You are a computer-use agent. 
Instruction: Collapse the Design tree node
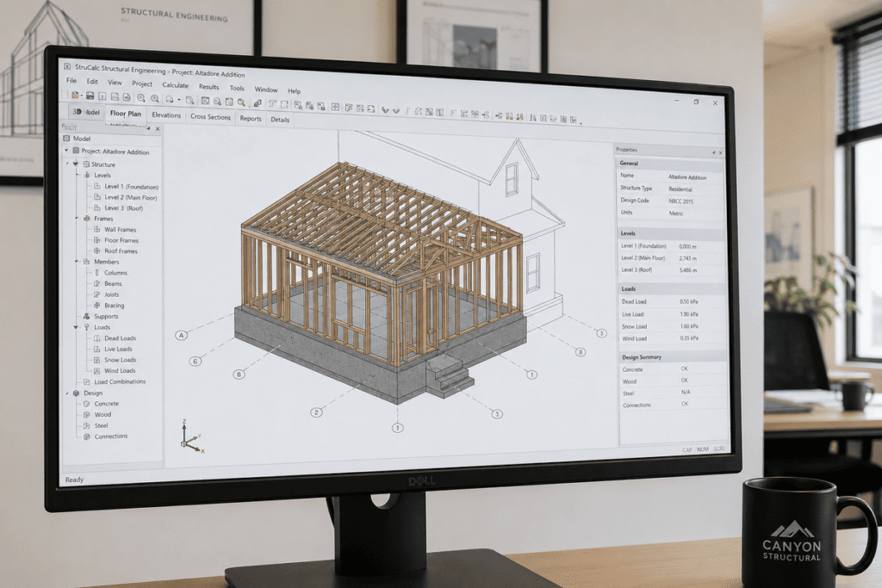coord(67,393)
